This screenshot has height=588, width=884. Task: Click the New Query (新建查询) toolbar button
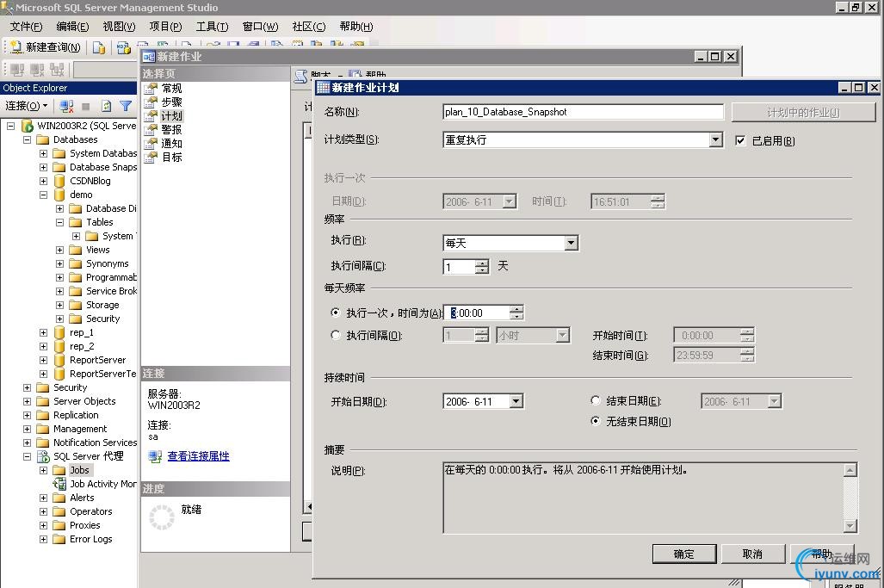click(46, 47)
